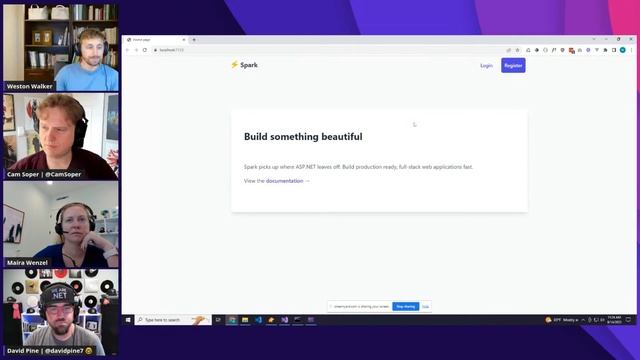Close the Home page tab
The image size is (640, 360).
tap(184, 40)
